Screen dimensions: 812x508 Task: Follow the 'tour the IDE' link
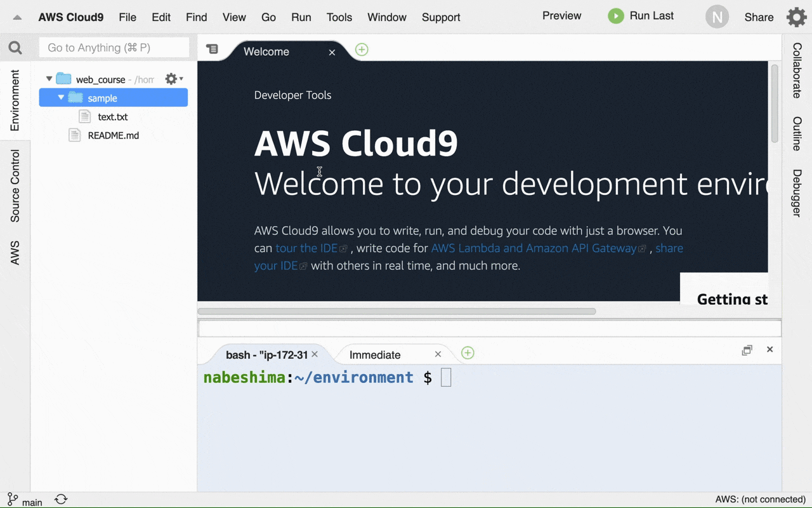(306, 248)
